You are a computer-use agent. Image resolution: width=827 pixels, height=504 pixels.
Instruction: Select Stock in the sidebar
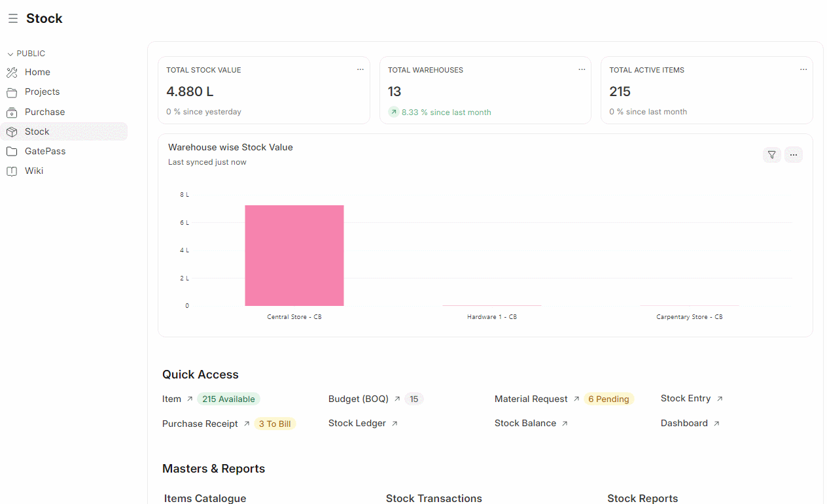coord(37,131)
